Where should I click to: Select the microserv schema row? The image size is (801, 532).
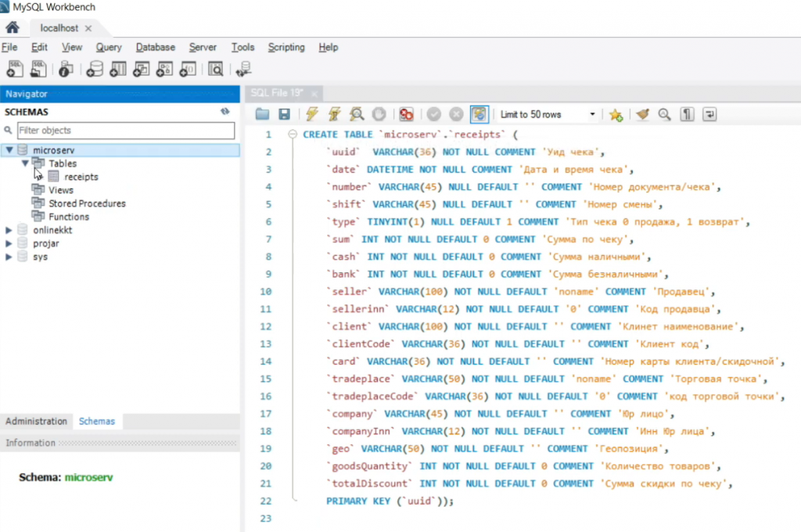point(120,149)
